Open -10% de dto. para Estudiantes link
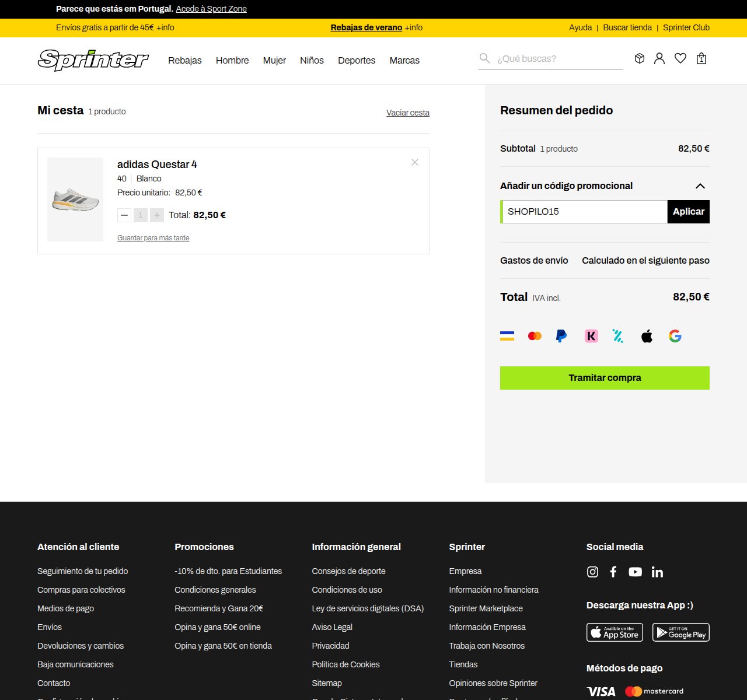This screenshot has width=747, height=700. pyautogui.click(x=228, y=571)
